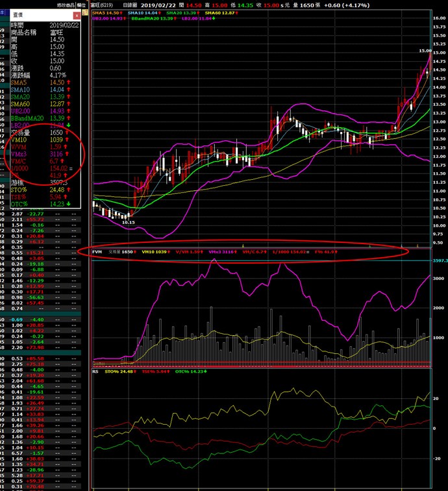Click the RS panel label
This screenshot has width=448, height=491.
(x=96, y=372)
